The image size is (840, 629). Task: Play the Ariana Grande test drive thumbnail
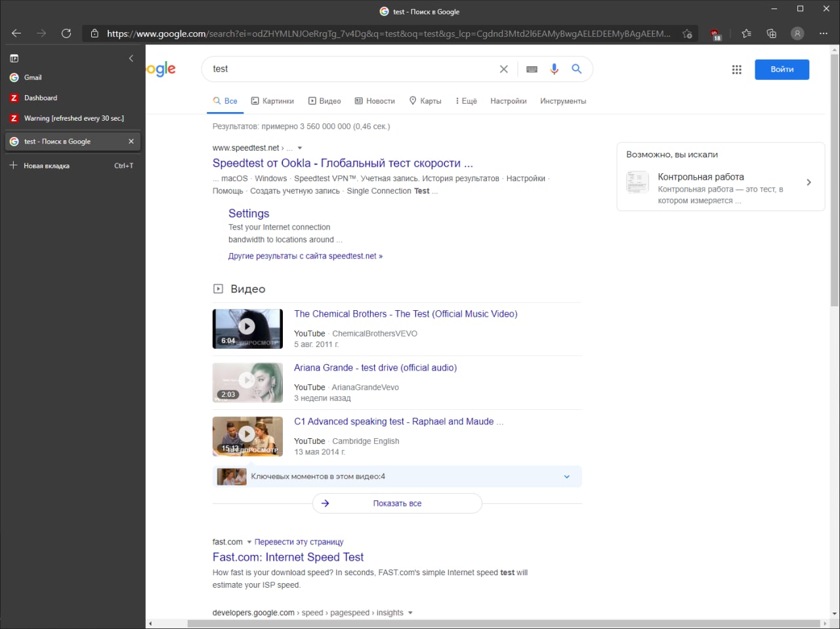coord(247,382)
